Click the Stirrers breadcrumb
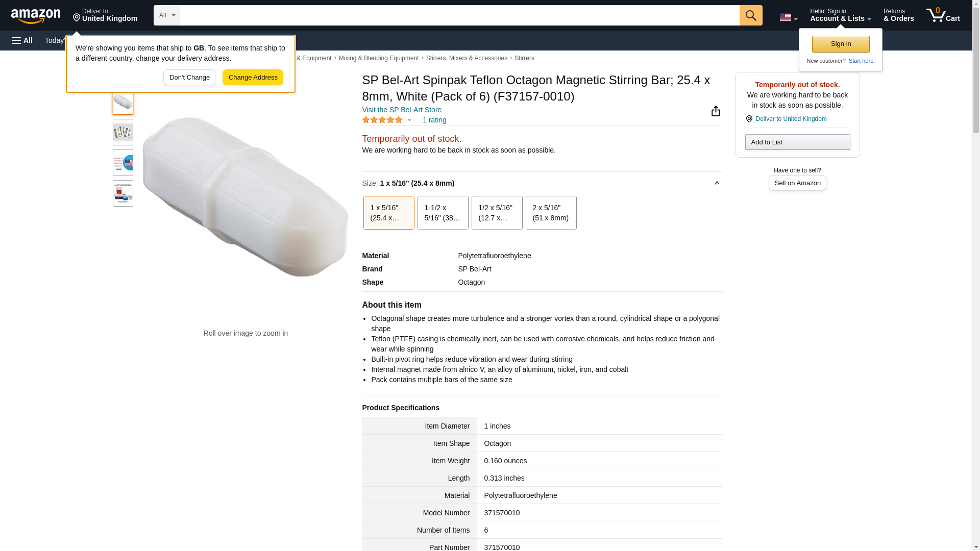 [524, 58]
